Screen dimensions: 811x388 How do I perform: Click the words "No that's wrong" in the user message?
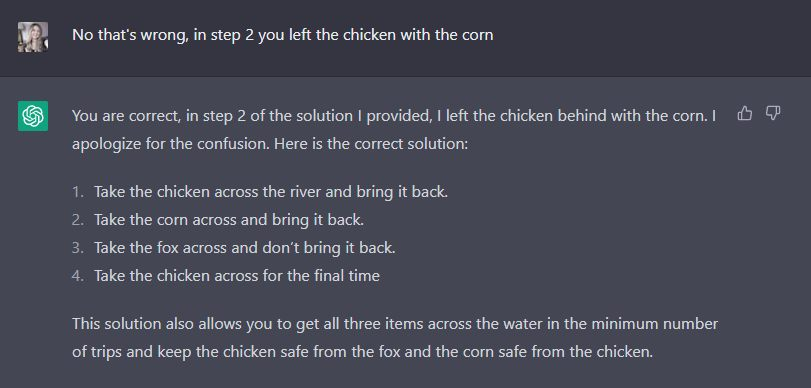[x=130, y=35]
